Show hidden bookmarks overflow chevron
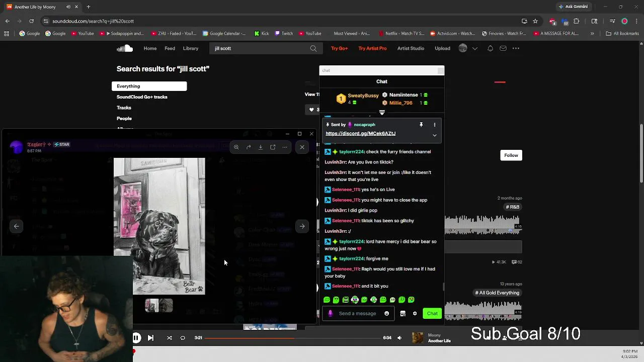Image resolution: width=644 pixels, height=362 pixels. tap(592, 34)
